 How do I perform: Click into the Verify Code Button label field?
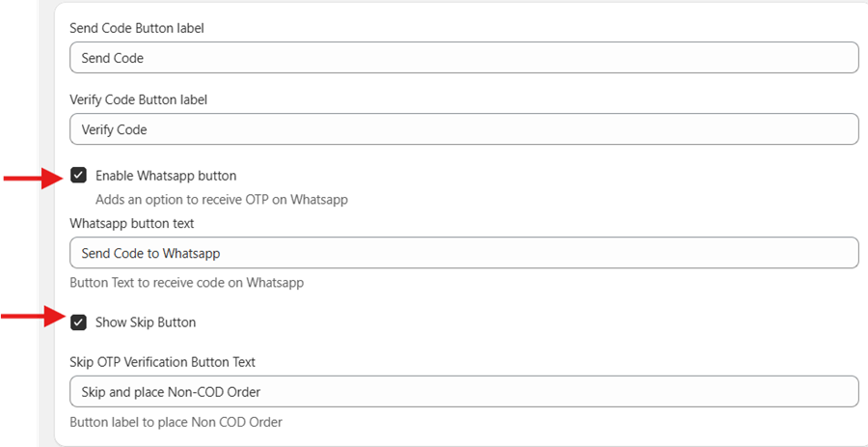point(464,129)
